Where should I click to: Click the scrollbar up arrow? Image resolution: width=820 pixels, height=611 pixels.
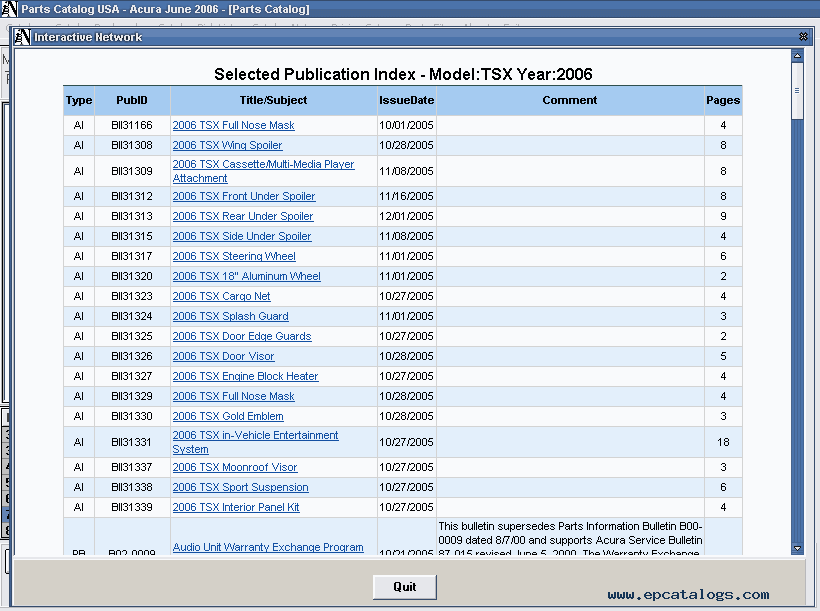(x=797, y=55)
